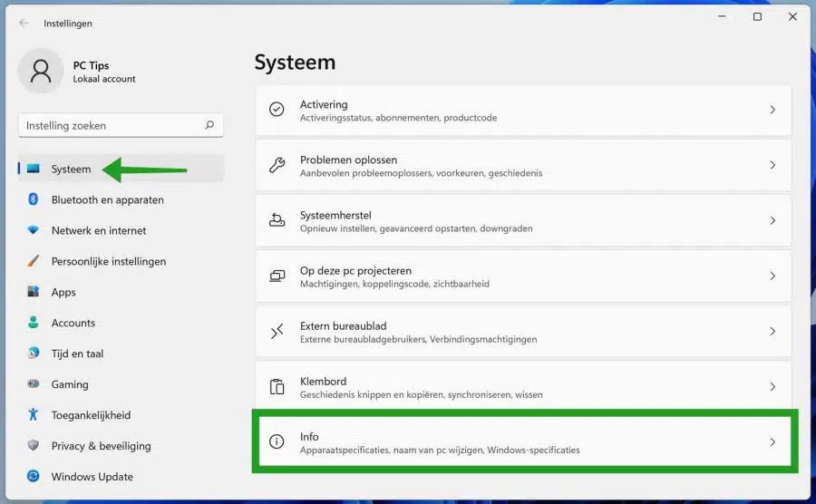Open Problemen oplossen via its chevron
Image resolution: width=816 pixels, height=504 pixels.
(x=772, y=165)
